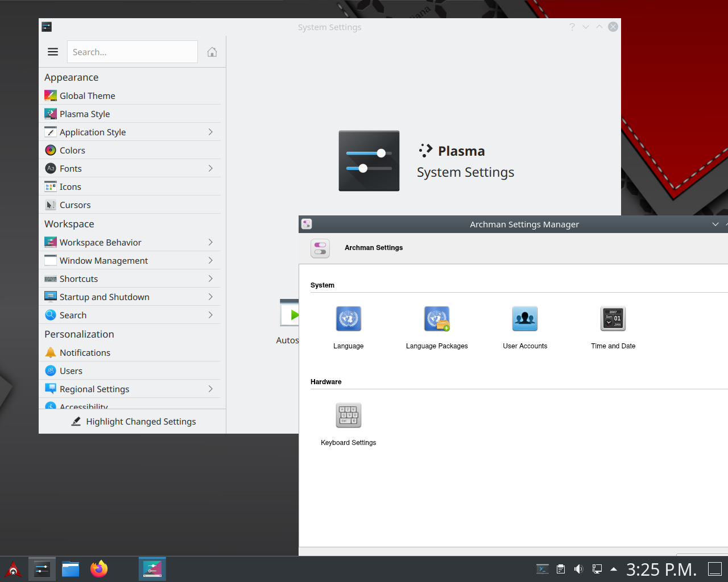Focus the System Settings search field
Image resolution: width=728 pixels, height=582 pixels.
133,52
